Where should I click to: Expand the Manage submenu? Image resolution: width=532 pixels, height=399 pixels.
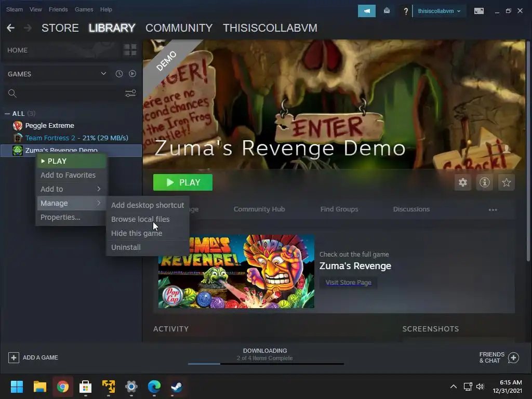point(71,203)
